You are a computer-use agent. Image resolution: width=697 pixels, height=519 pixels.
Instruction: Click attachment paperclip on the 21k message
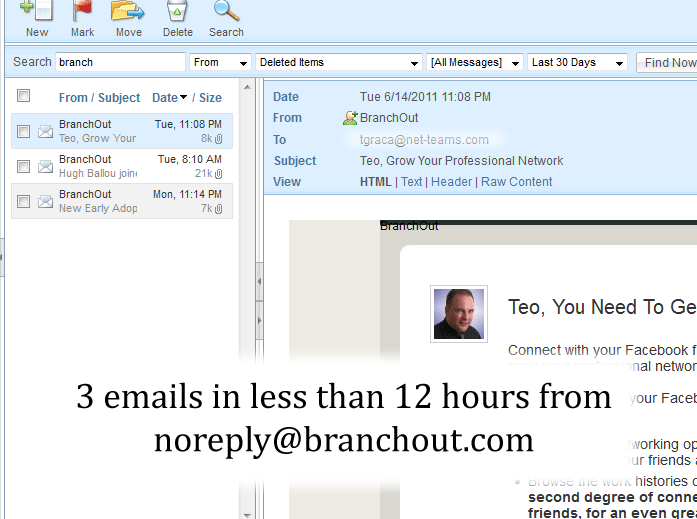click(x=218, y=174)
